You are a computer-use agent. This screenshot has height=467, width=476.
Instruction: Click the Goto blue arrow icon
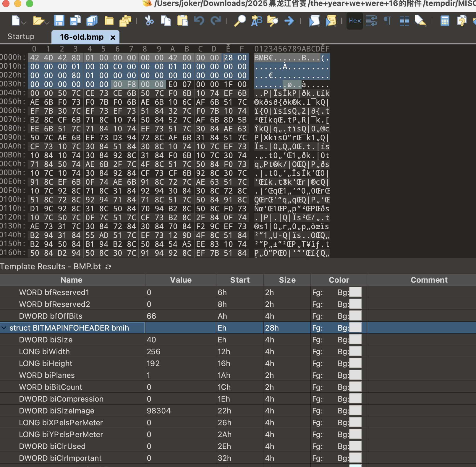click(x=289, y=21)
